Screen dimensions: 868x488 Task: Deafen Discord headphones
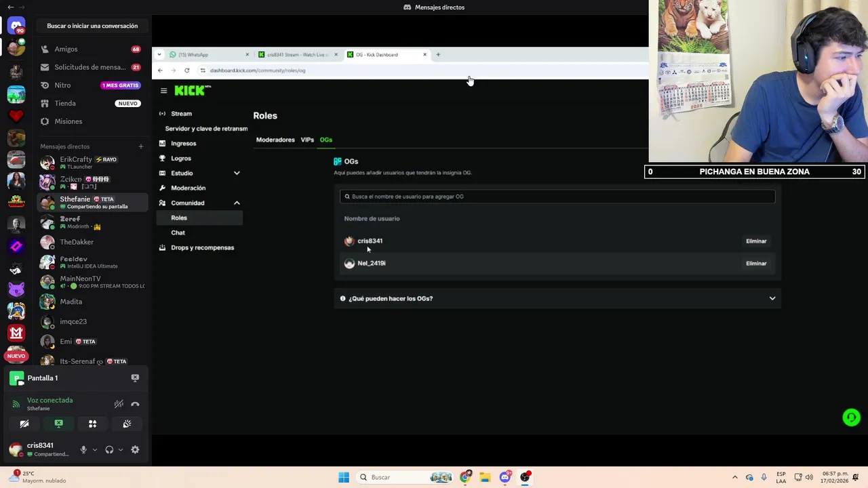(x=109, y=449)
